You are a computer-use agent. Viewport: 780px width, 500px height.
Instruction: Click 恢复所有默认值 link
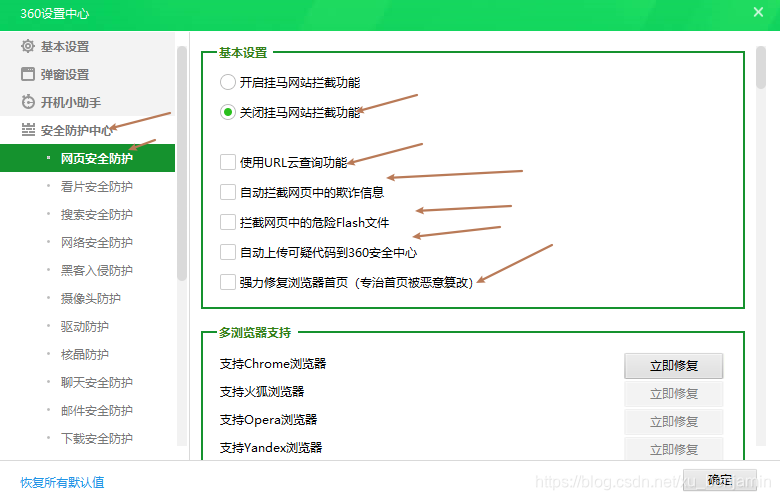pos(62,482)
